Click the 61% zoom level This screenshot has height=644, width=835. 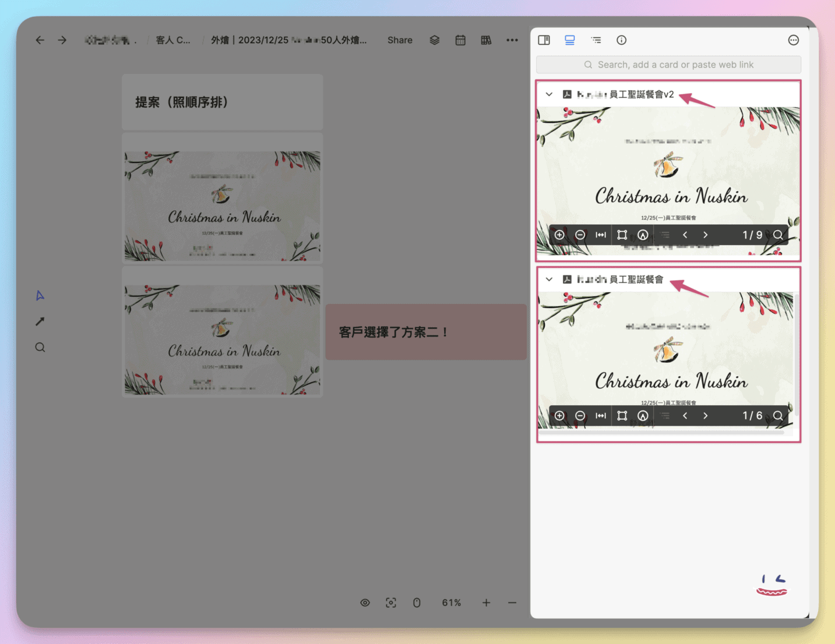coord(452,603)
